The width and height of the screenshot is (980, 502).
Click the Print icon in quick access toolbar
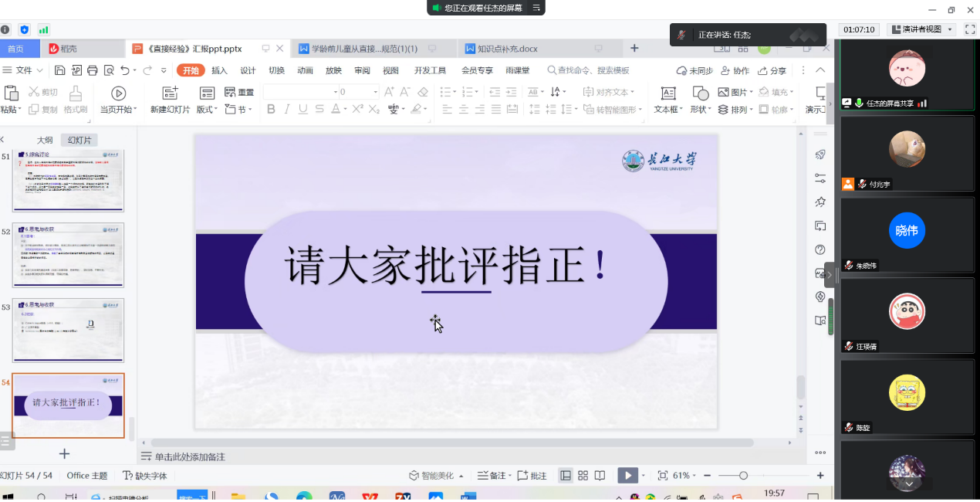pos(93,70)
